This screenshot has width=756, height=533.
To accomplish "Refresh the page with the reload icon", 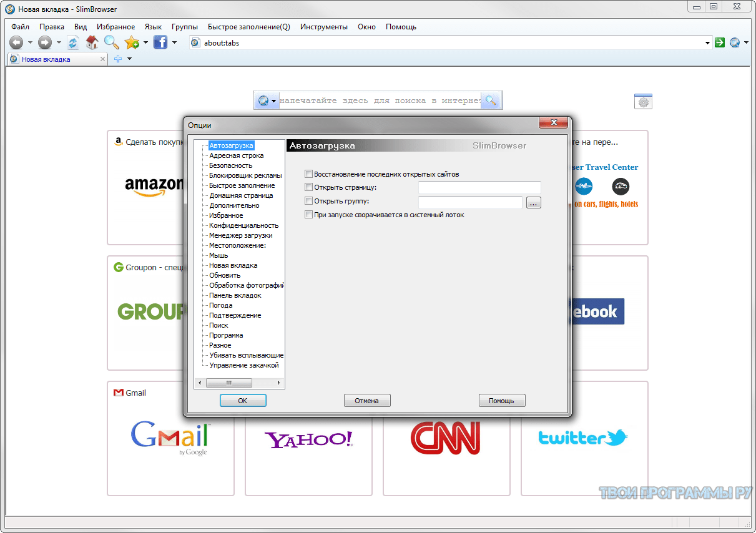I will tap(73, 42).
